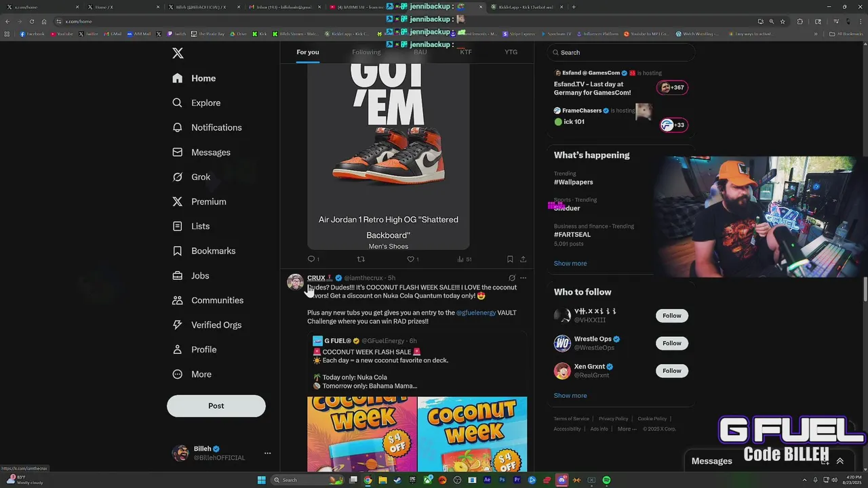Open the Facebook bookmark
Viewport: 868px width, 488px height.
click(33, 34)
